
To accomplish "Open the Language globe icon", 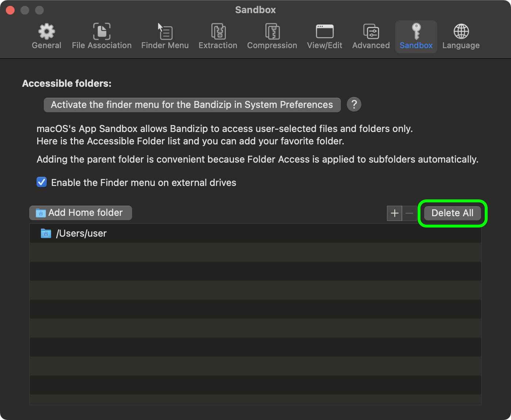I will (461, 32).
